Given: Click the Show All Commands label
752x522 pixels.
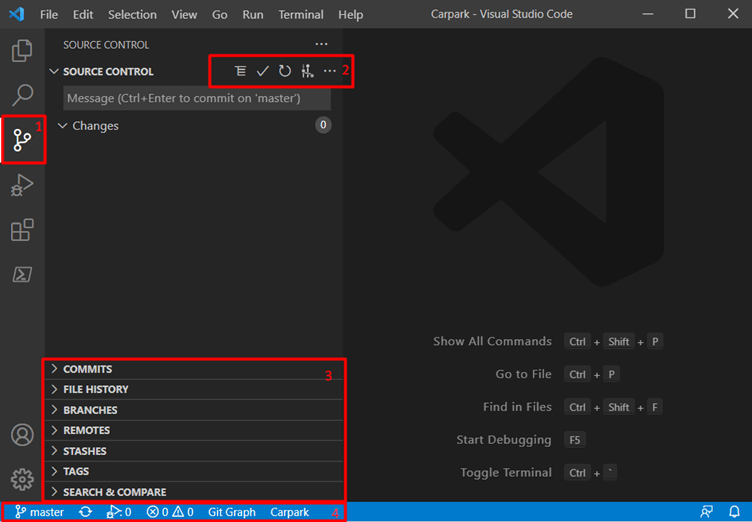Looking at the screenshot, I should (x=493, y=341).
